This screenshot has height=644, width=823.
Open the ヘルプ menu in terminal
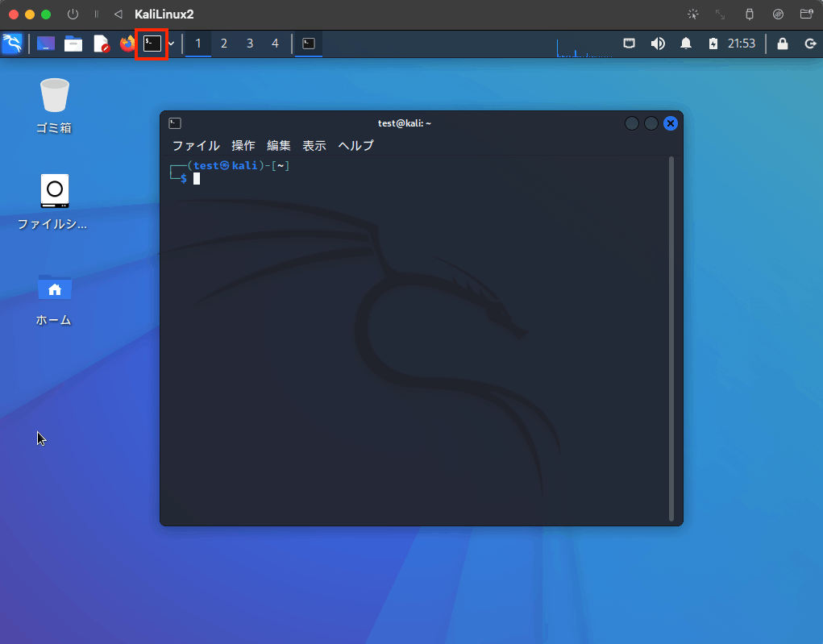[x=355, y=145]
